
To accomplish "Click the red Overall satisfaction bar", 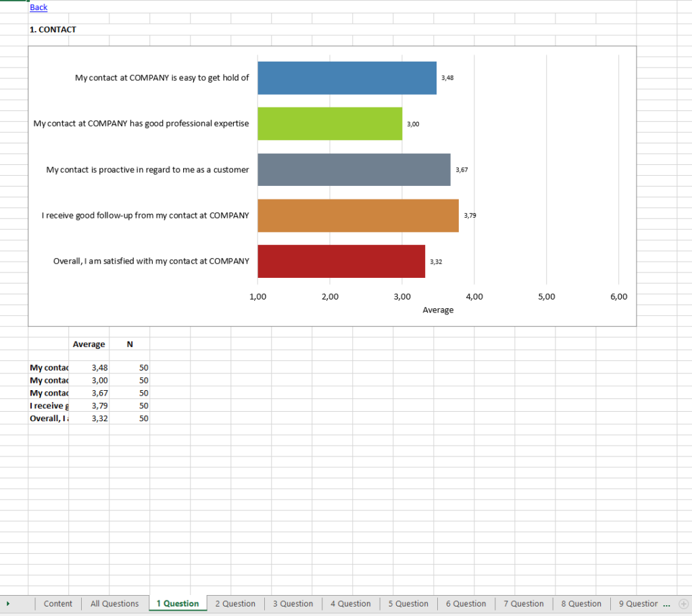I will (x=341, y=261).
